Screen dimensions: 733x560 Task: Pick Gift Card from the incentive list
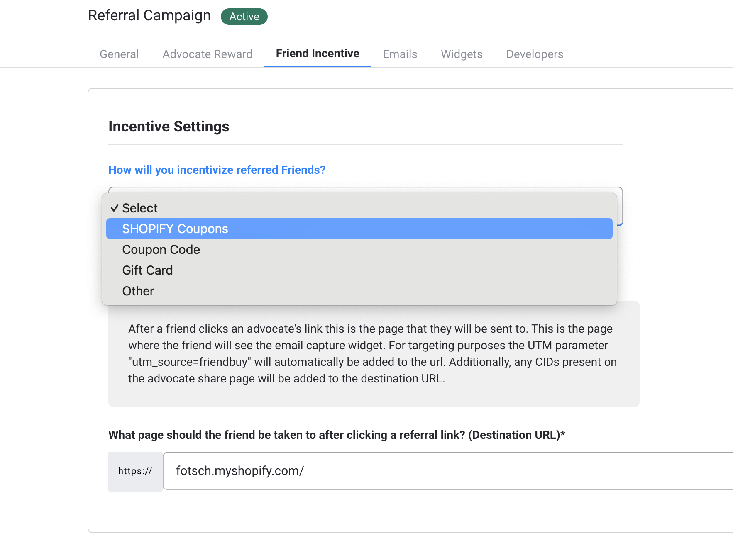pos(359,270)
